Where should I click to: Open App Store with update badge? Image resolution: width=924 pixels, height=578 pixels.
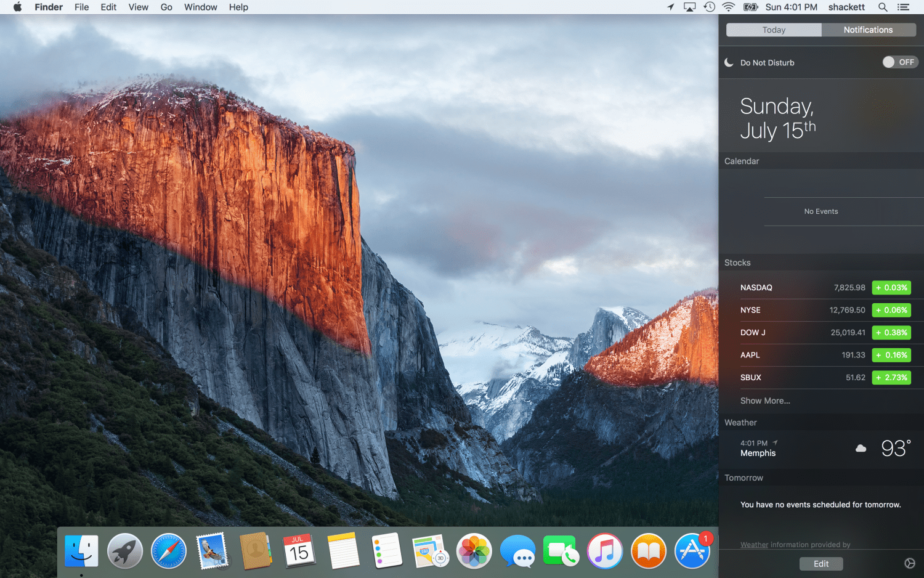coord(692,550)
